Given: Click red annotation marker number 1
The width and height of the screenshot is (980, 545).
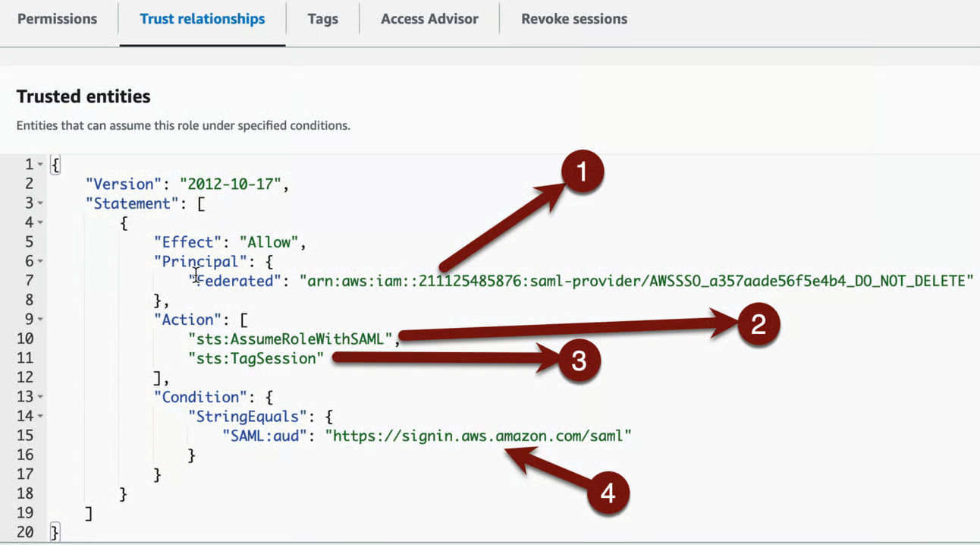Looking at the screenshot, I should [582, 173].
